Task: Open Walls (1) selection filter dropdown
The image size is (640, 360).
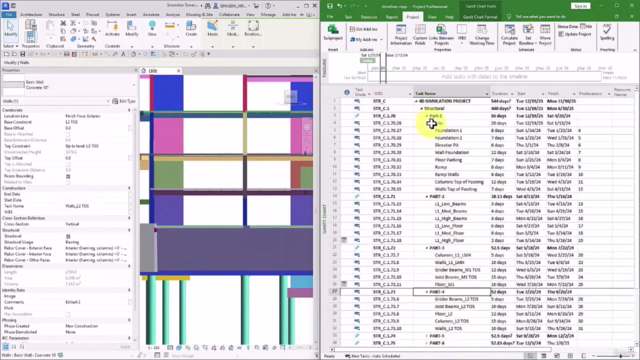Action: 108,101
